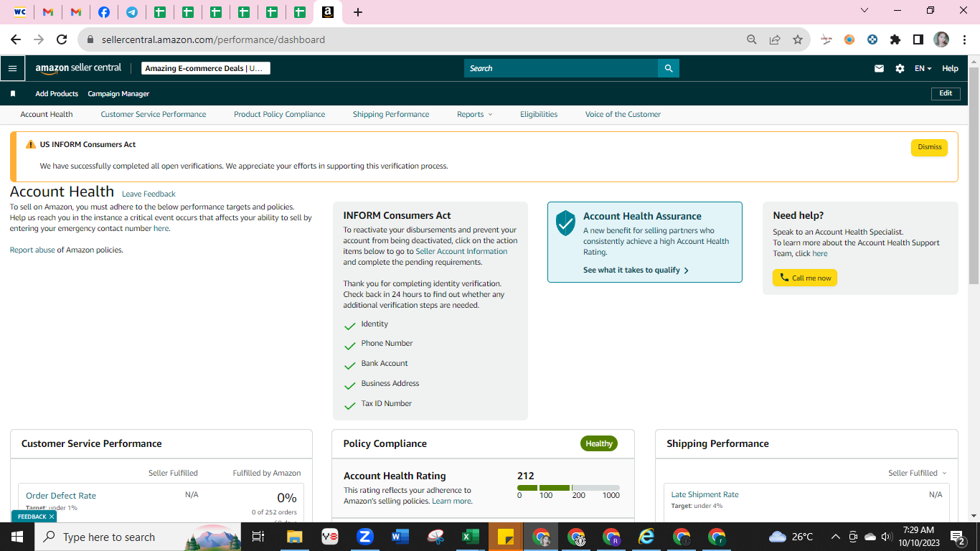The image size is (980, 551).
Task: Click the Order Defect Rate link
Action: pyautogui.click(x=61, y=496)
